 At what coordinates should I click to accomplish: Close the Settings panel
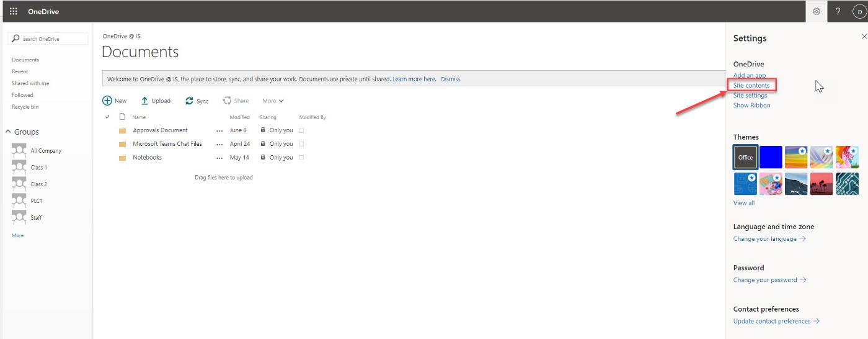point(864,37)
